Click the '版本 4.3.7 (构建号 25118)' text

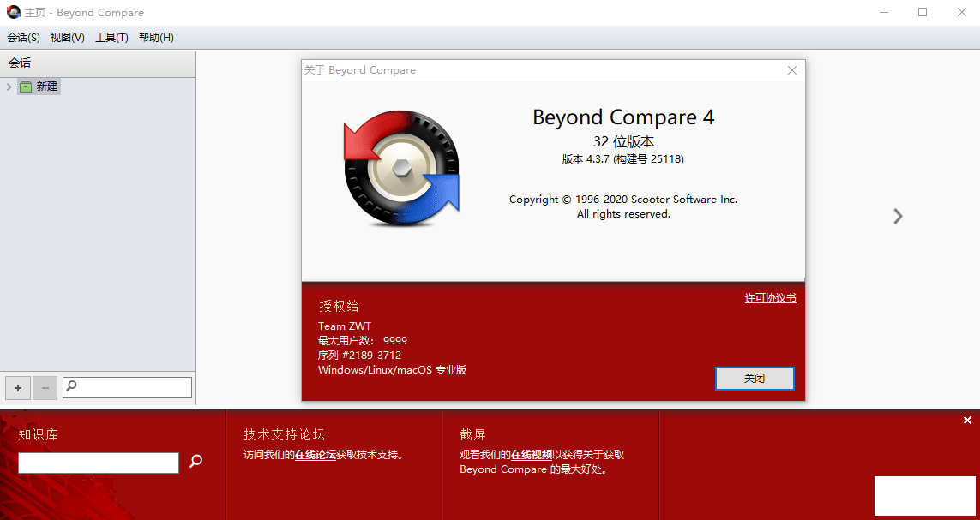click(623, 159)
